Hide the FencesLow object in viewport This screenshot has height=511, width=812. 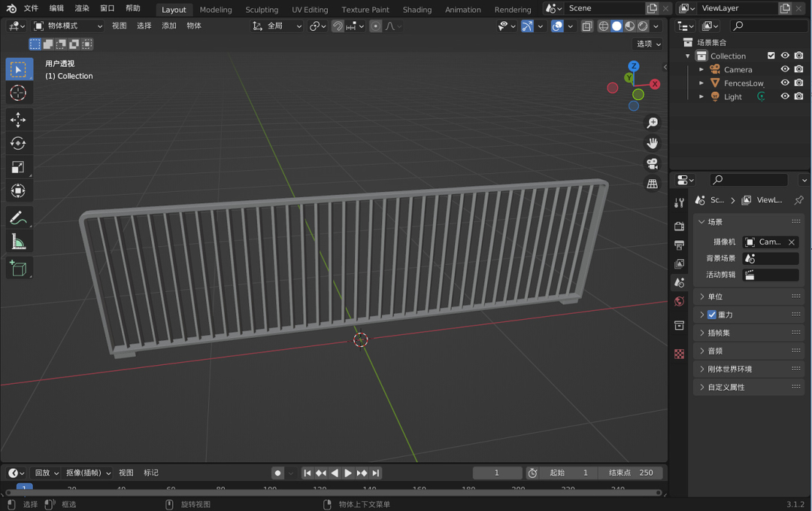785,82
